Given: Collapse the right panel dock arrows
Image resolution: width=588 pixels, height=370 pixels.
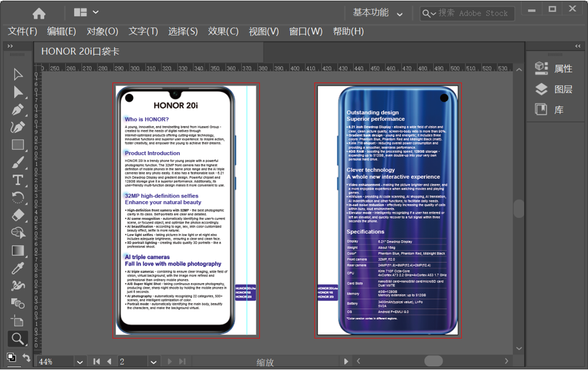Looking at the screenshot, I should [x=577, y=46].
